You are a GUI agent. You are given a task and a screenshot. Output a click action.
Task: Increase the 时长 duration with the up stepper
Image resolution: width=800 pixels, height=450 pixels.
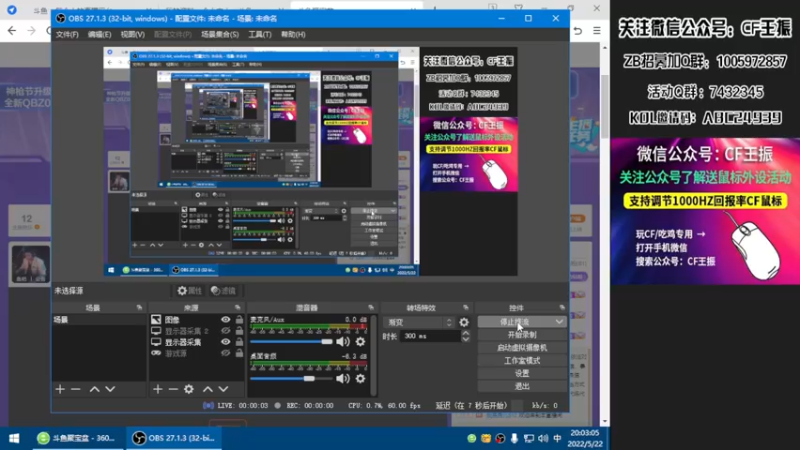465,333
